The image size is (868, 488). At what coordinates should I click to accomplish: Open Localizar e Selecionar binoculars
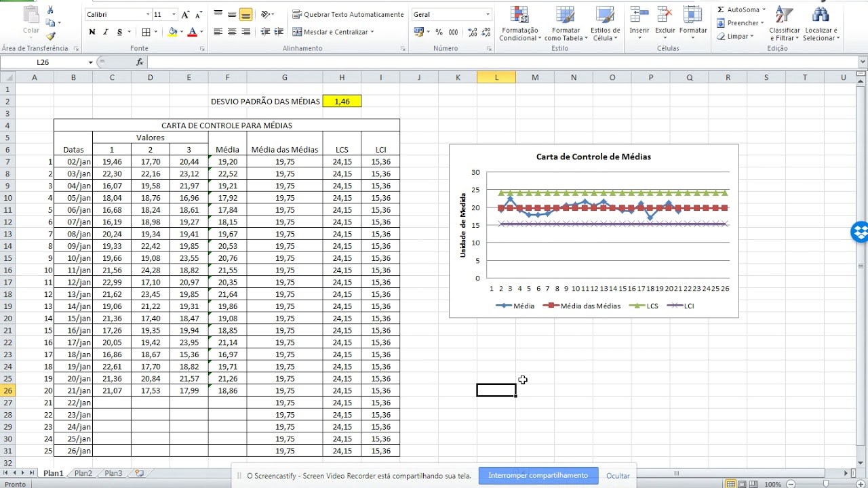pos(821,24)
